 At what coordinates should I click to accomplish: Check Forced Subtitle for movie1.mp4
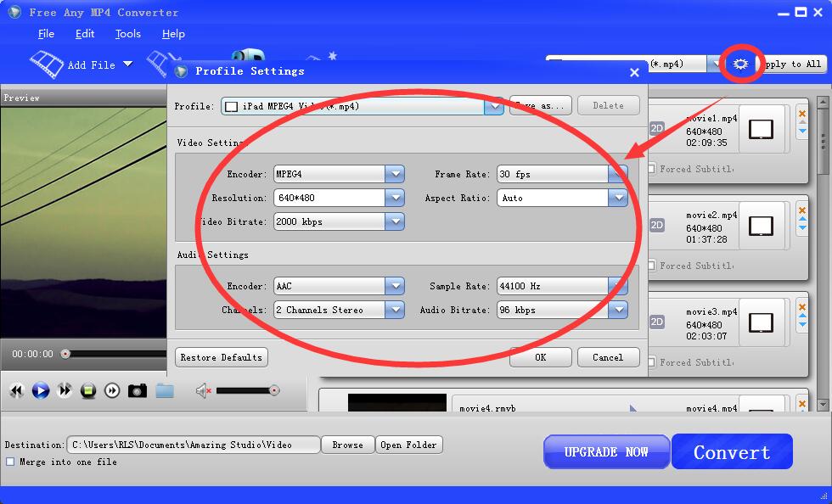tap(651, 169)
